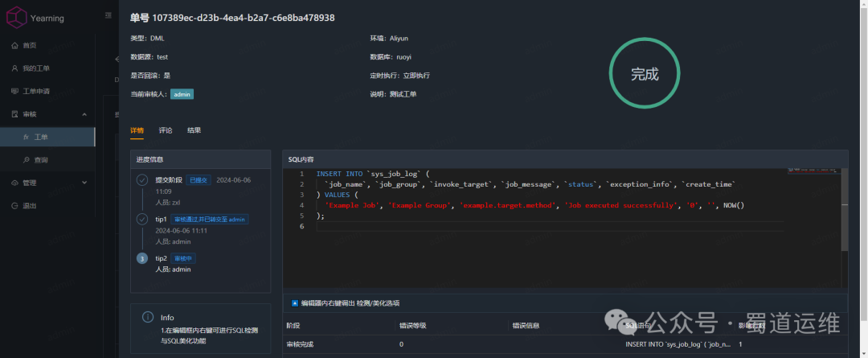Screen dimensions: 868x358
Task: Click the Info circle icon
Action: pos(148,317)
